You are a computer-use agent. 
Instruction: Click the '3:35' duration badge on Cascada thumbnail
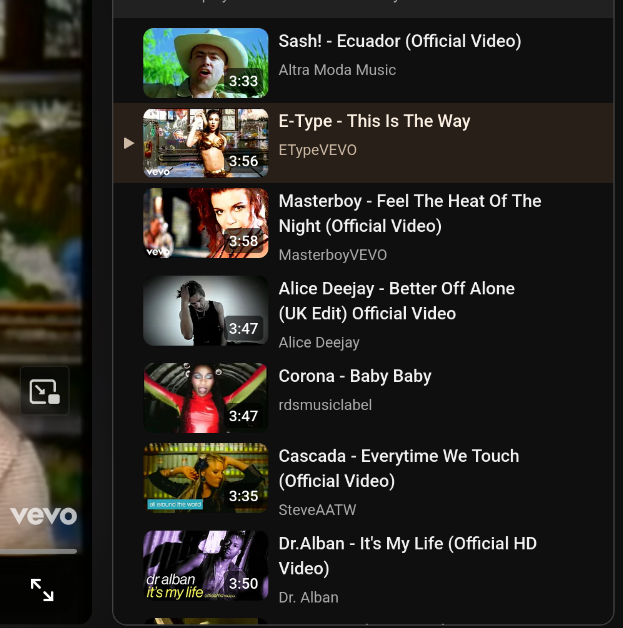[x=243, y=496]
